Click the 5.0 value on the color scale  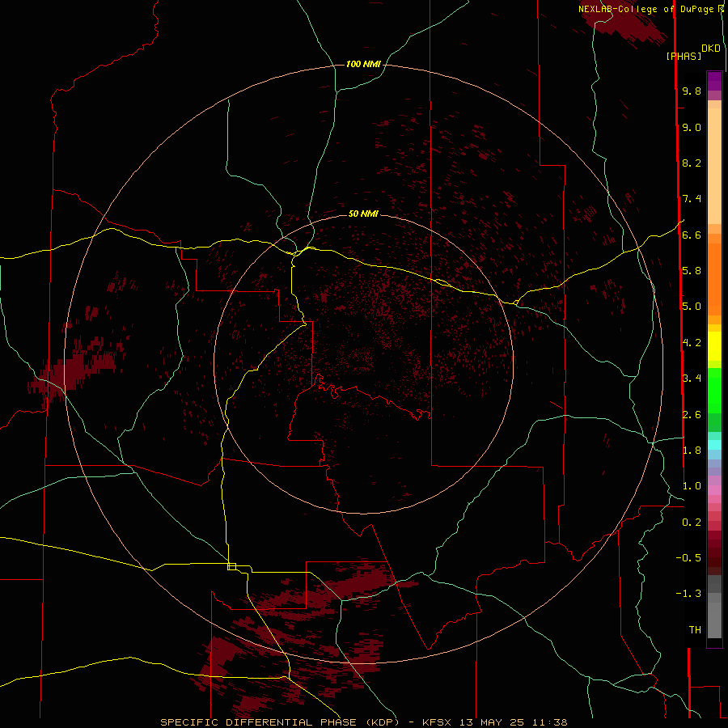click(692, 307)
